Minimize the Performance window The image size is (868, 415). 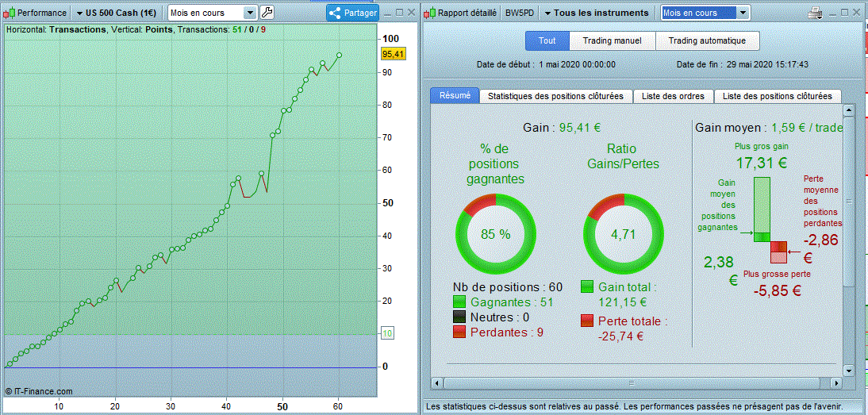387,13
